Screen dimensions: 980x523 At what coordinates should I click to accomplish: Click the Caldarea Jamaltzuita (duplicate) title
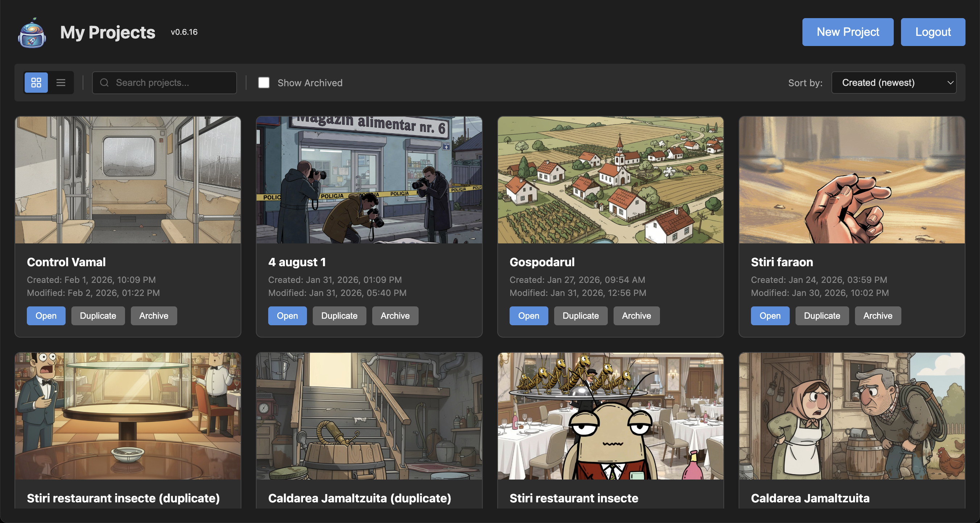[359, 498]
